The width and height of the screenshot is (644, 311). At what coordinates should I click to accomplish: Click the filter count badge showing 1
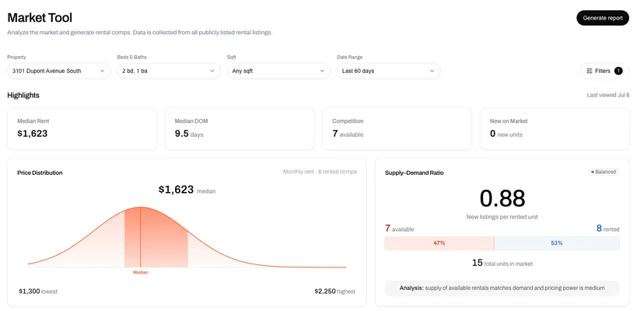[618, 71]
